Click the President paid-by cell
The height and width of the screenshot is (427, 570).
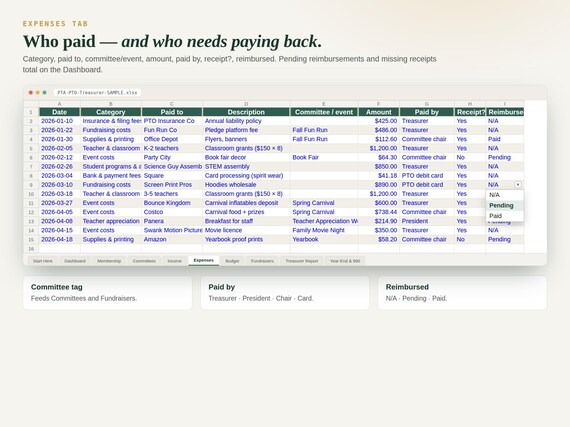point(427,221)
